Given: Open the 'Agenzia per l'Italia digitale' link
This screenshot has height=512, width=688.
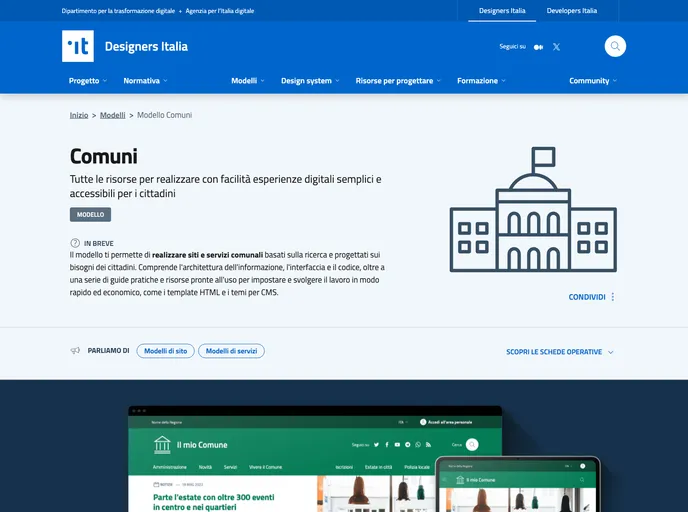Looking at the screenshot, I should pos(213,11).
